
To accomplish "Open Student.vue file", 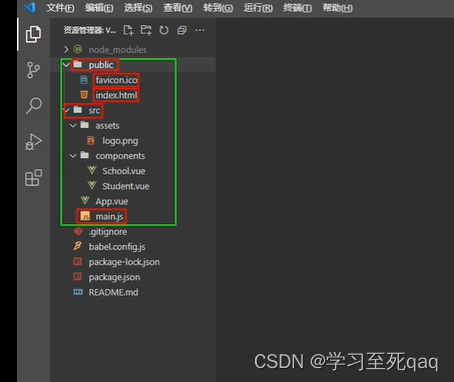I will [x=126, y=186].
